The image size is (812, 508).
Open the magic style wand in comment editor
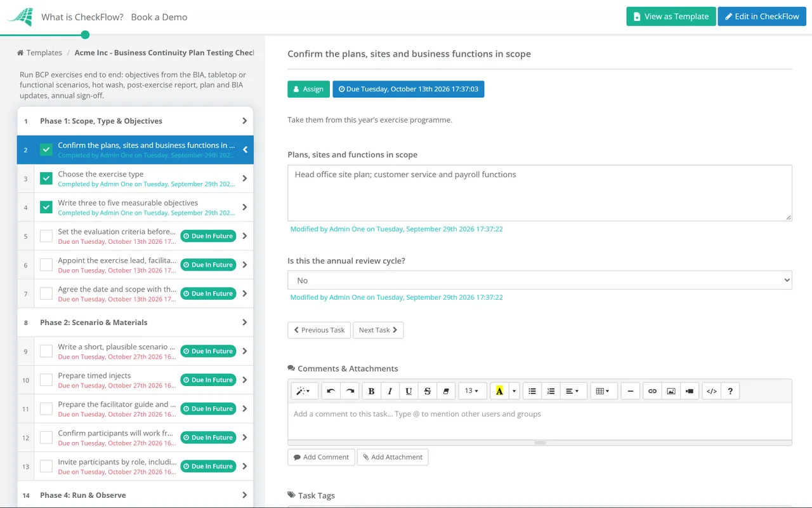304,391
